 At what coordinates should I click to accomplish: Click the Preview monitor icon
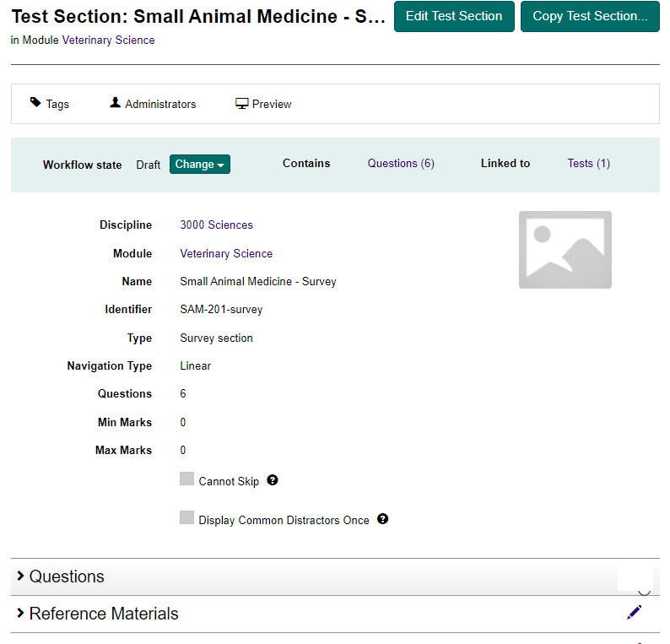click(x=241, y=104)
